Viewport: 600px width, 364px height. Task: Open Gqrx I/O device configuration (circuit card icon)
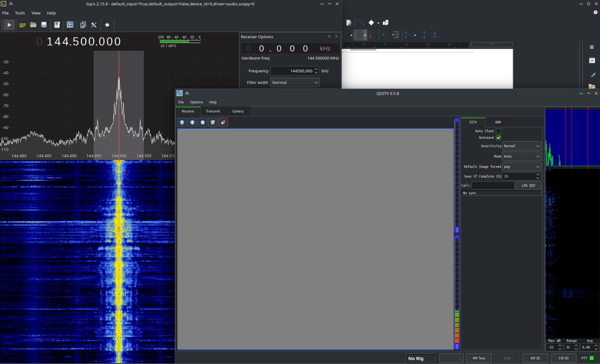[22, 25]
